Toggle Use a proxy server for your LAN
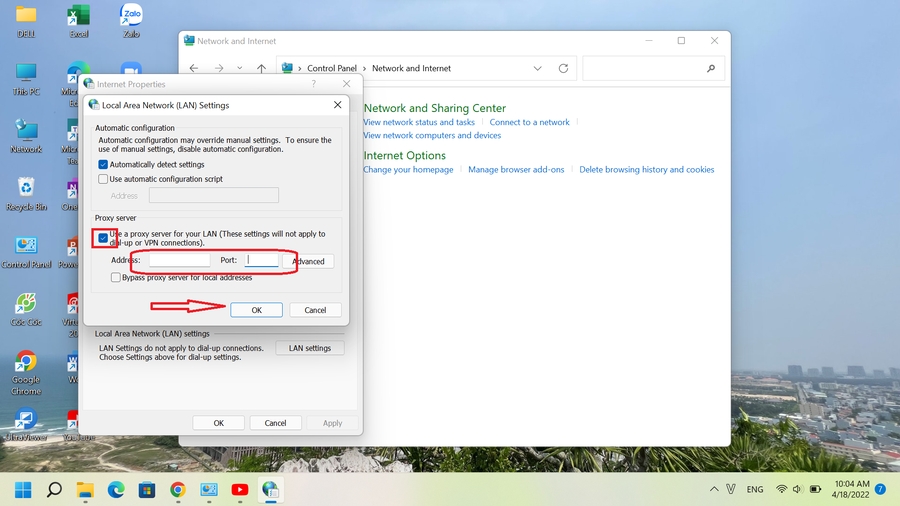The width and height of the screenshot is (900, 506). point(103,238)
